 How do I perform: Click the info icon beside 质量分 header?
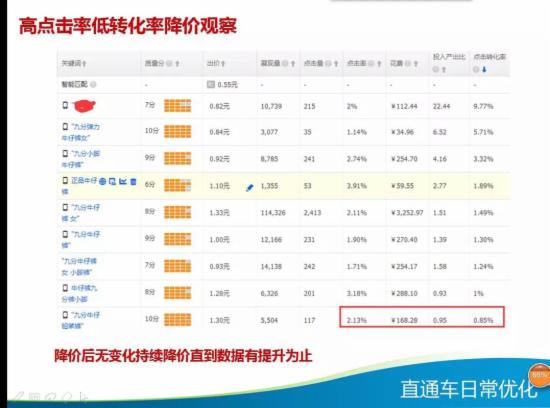click(169, 63)
